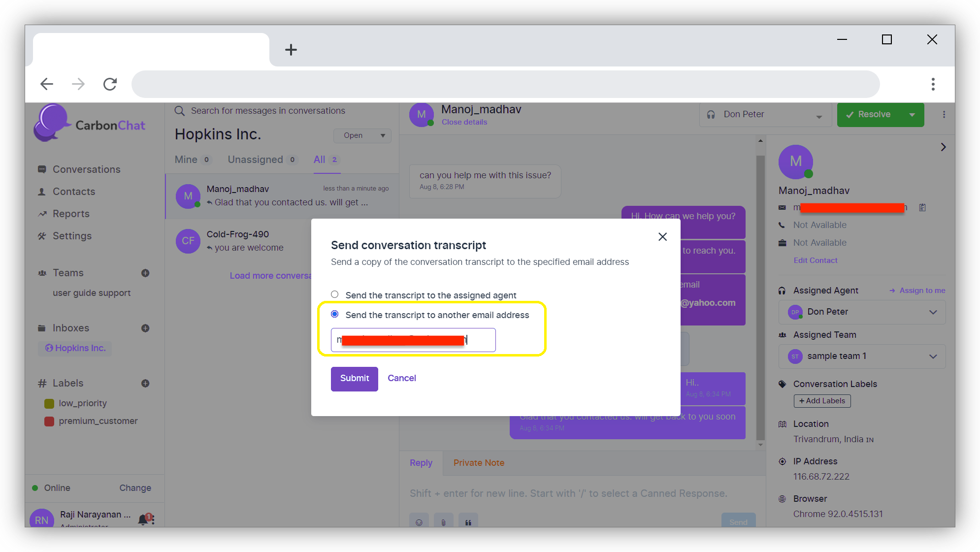Switch to the Private Note tab
Image resolution: width=980 pixels, height=552 pixels.
point(478,463)
